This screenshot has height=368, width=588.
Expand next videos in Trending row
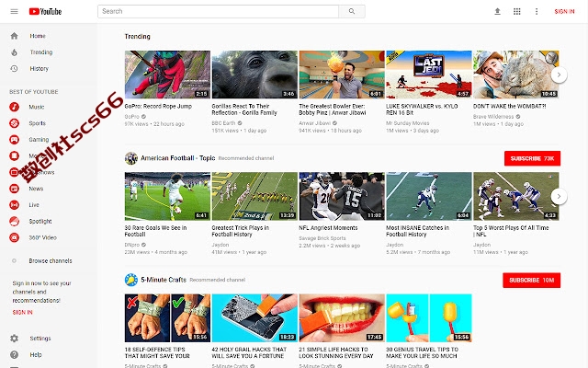pos(559,75)
